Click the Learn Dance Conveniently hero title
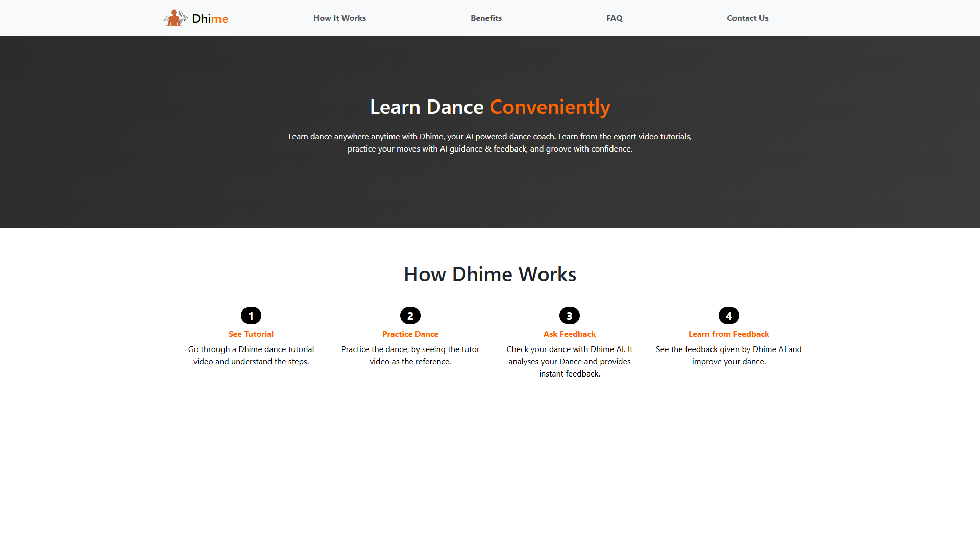 (x=490, y=107)
